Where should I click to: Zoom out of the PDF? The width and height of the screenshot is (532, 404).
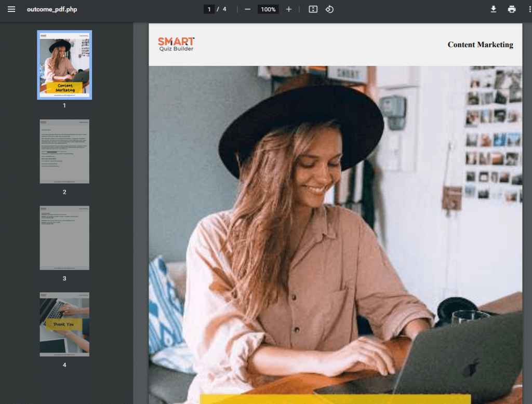247,9
